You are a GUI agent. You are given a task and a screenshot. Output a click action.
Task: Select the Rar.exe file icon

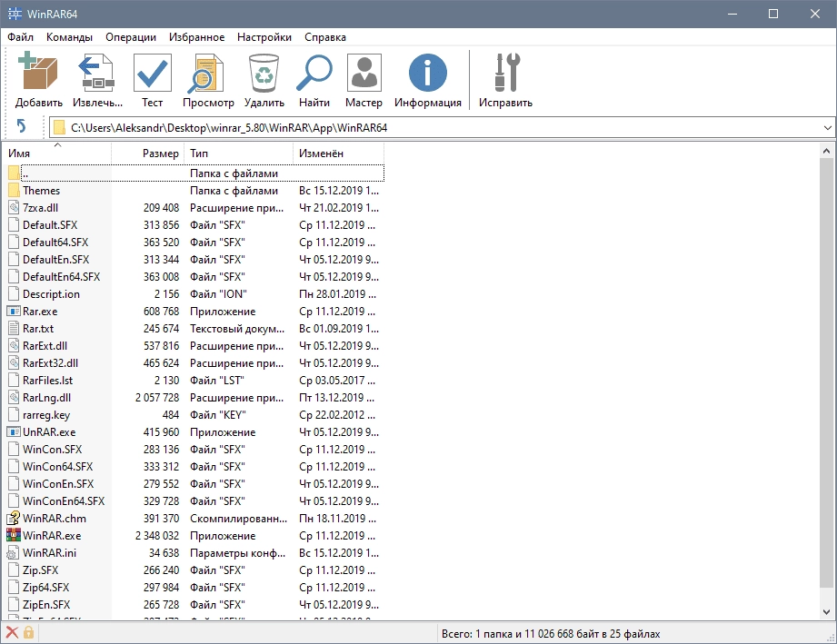click(x=14, y=311)
